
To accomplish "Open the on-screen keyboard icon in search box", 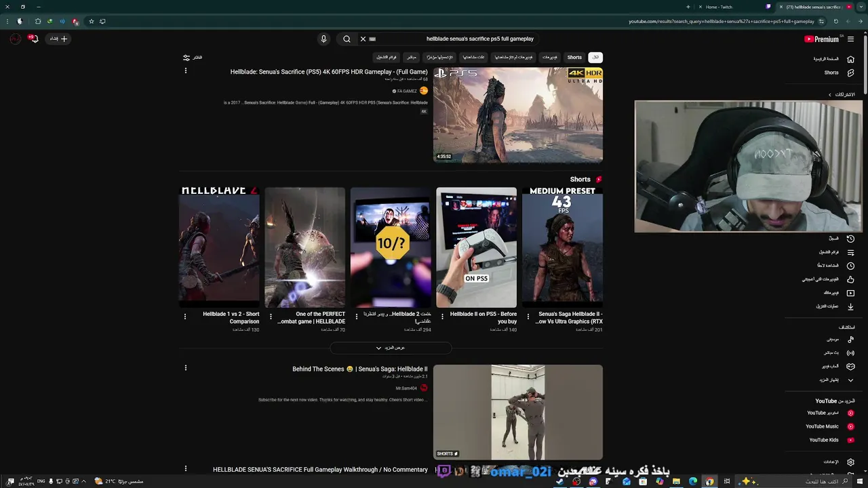I will 372,39.
